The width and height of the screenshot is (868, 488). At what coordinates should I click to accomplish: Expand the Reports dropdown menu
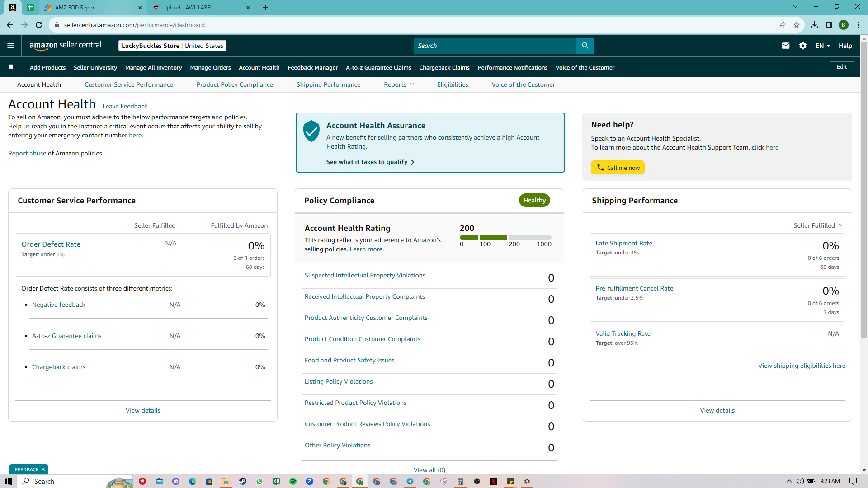[x=399, y=84]
